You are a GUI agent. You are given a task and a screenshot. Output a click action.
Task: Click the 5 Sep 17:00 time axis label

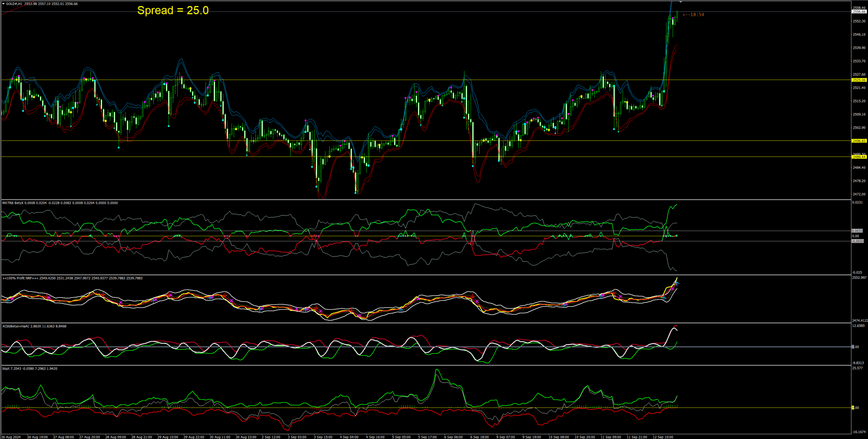[x=427, y=437]
